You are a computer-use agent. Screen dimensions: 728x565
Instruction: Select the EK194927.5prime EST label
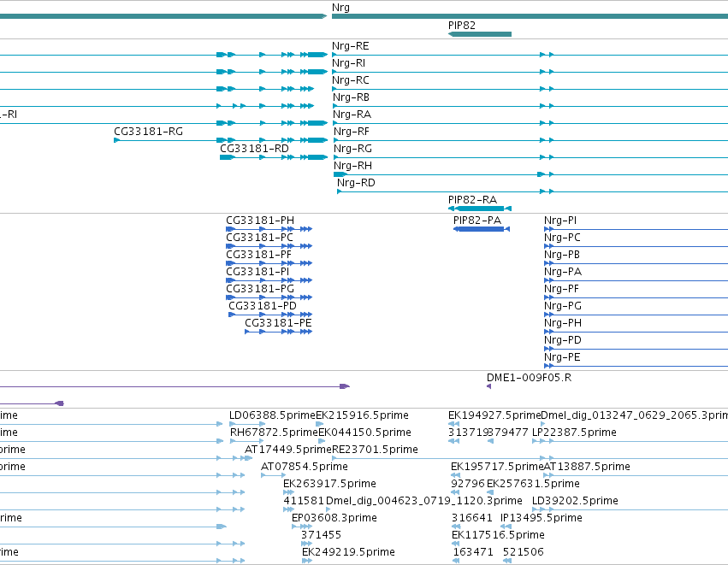click(x=494, y=415)
